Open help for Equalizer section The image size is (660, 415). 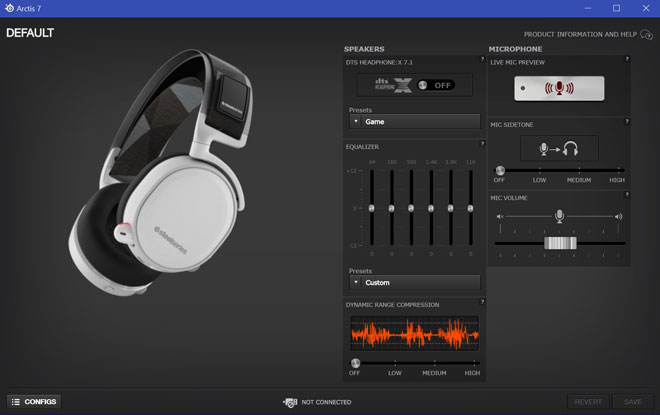[482, 144]
